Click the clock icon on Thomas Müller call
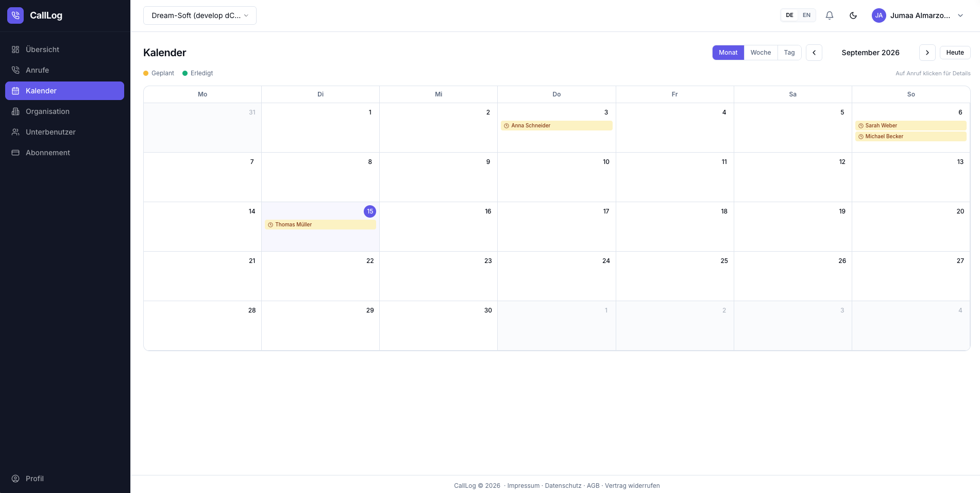This screenshot has height=493, width=980. (271, 225)
